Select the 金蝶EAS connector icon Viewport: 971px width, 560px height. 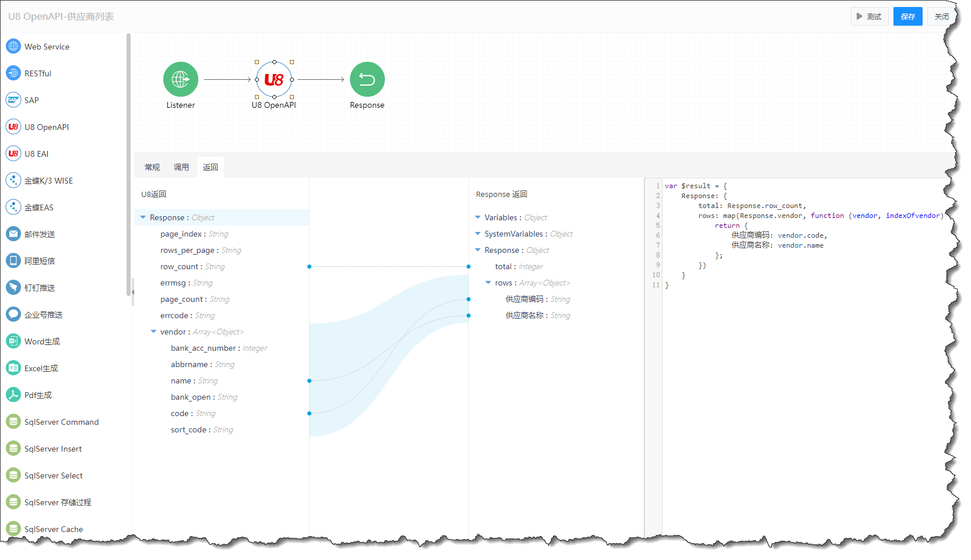pos(13,207)
